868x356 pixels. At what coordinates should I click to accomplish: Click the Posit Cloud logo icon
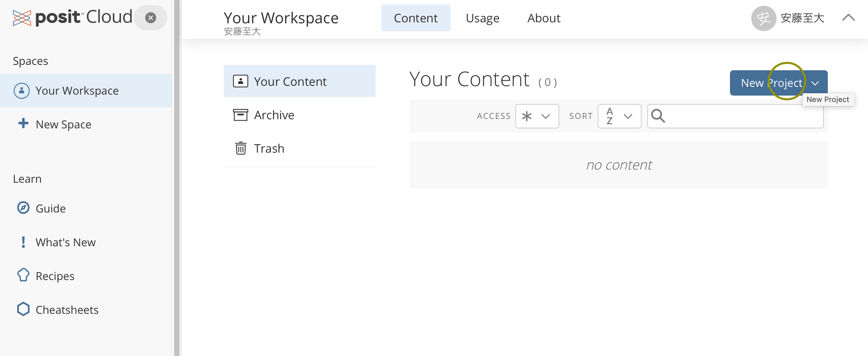22,18
